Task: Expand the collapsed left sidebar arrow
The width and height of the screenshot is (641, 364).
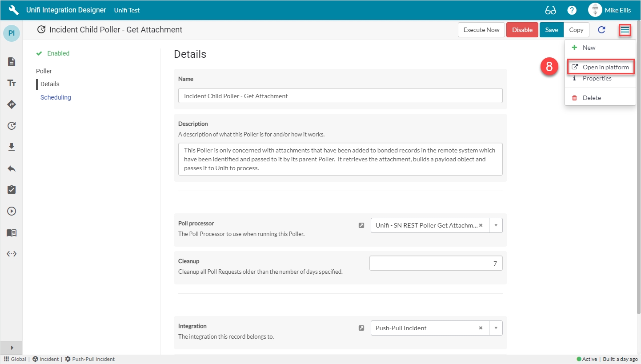Action: (12, 348)
